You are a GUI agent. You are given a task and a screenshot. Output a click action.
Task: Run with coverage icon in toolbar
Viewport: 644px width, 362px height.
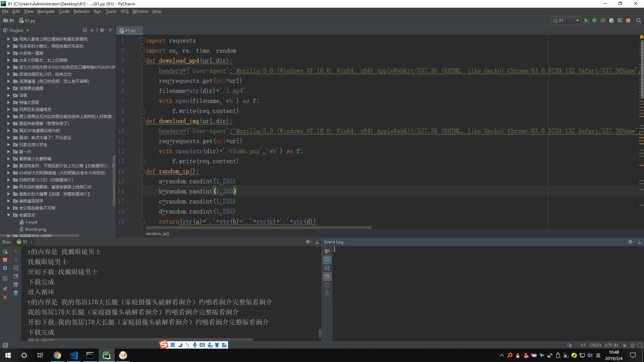click(603, 21)
